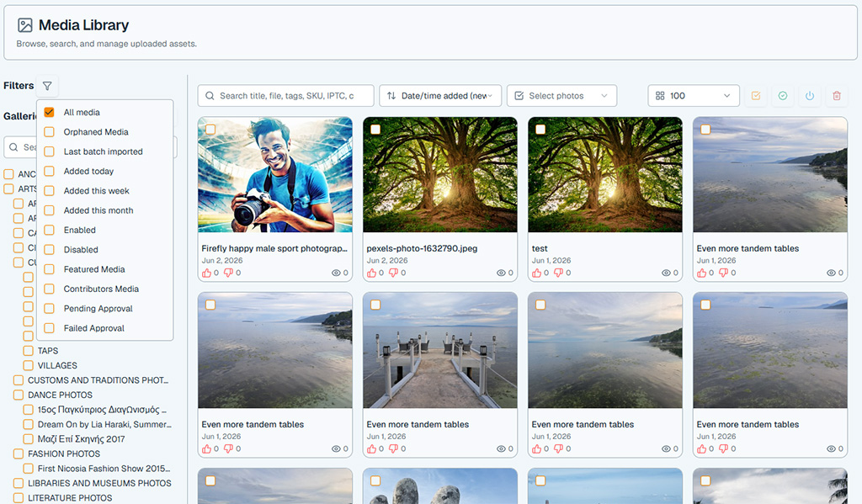The height and width of the screenshot is (504, 862).
Task: Click the title text 'test'
Action: point(540,248)
